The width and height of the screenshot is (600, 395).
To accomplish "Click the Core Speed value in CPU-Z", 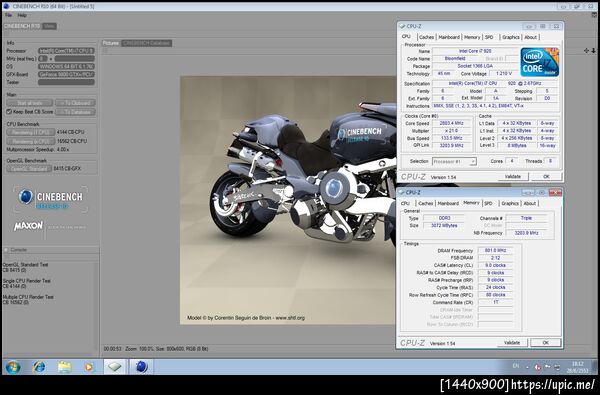I will 452,123.
